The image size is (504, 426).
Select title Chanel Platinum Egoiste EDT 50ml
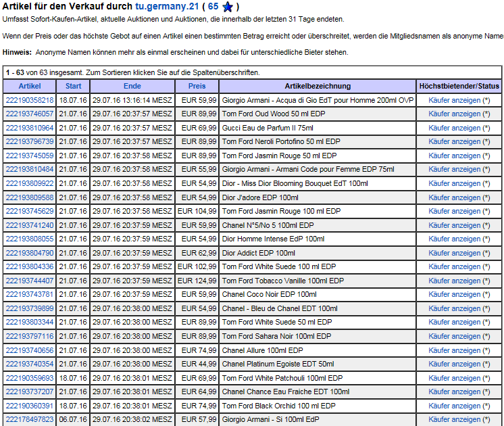click(278, 363)
